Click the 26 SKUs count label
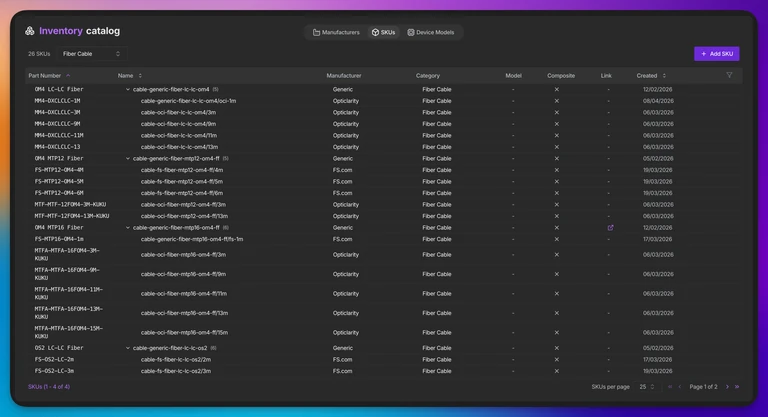768x417 pixels. 39,54
